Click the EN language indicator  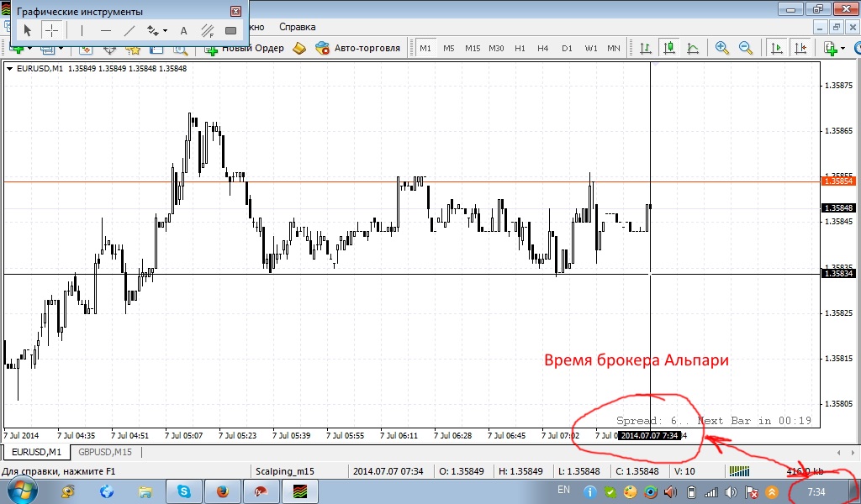coord(563,490)
